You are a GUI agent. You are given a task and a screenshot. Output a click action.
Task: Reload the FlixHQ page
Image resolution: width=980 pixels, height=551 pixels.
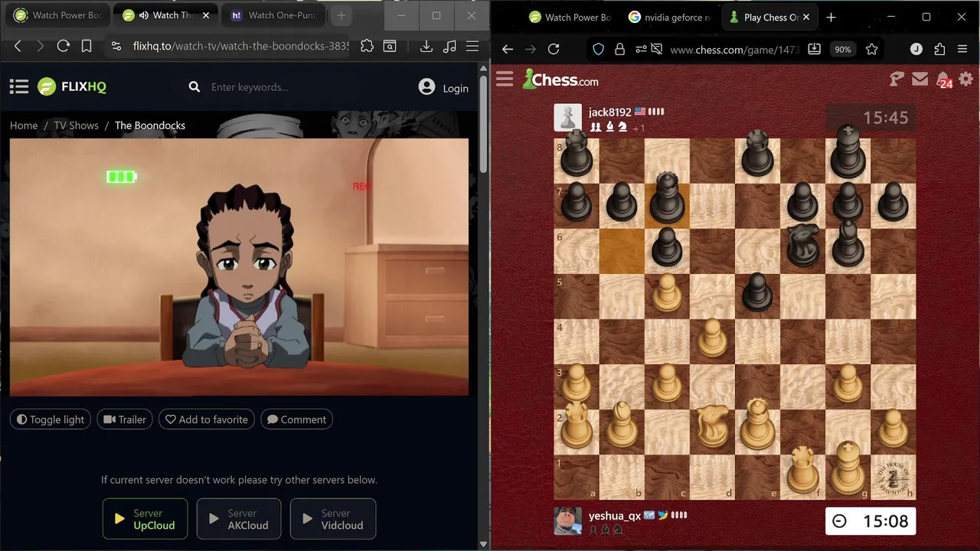(64, 47)
